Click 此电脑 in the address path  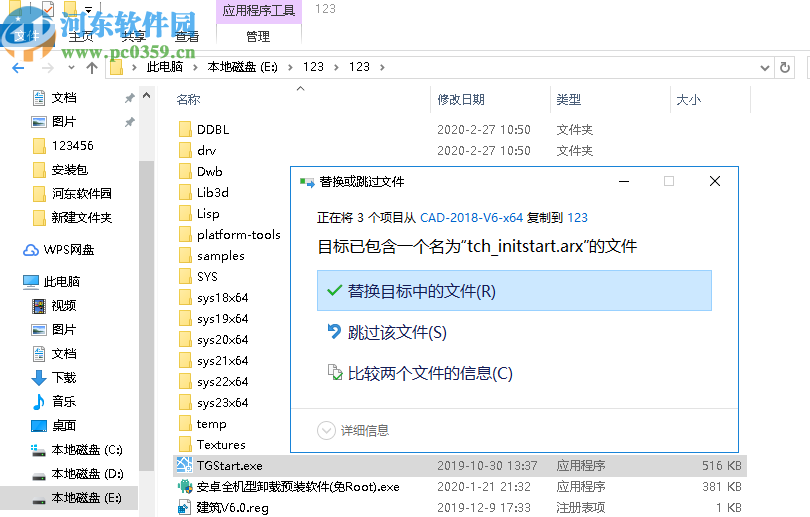tap(165, 67)
